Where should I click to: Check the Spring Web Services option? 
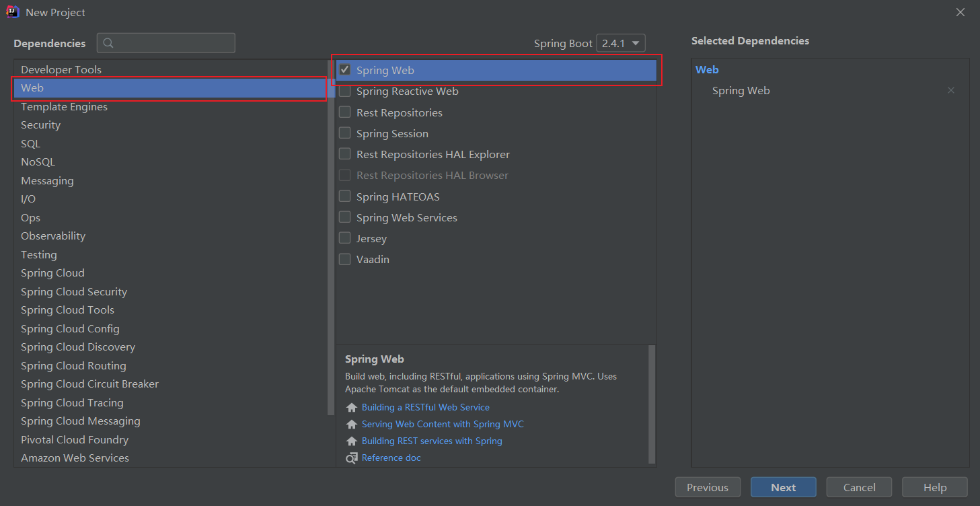click(x=345, y=217)
